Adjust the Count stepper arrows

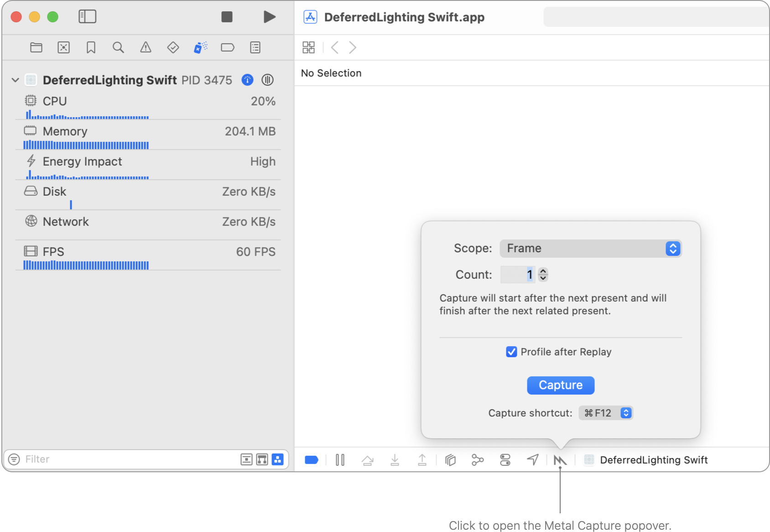[543, 275]
